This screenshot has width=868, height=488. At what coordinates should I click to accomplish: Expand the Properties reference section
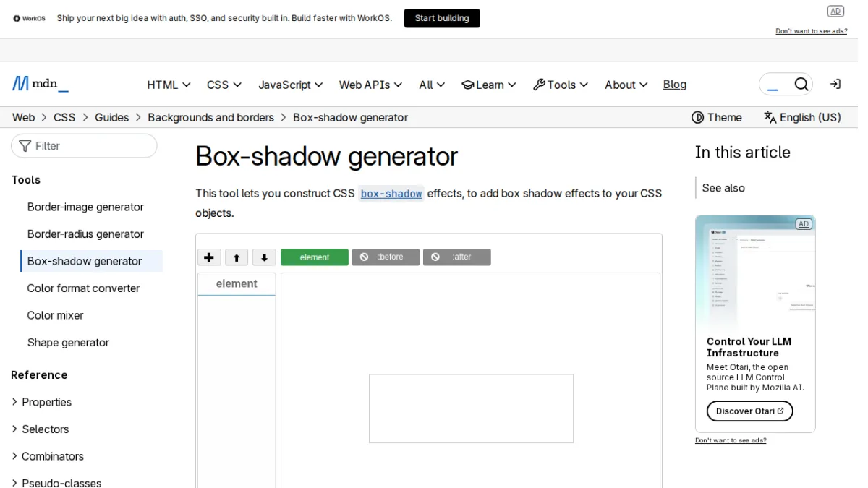pyautogui.click(x=41, y=402)
